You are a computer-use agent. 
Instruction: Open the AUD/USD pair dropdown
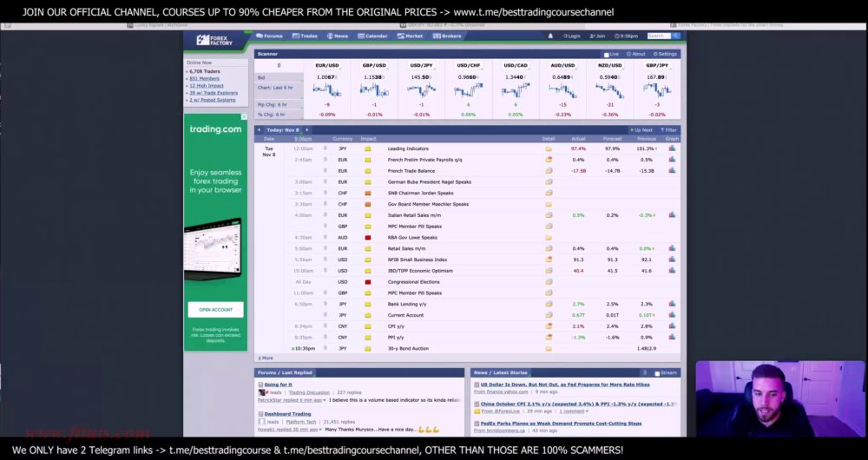[562, 65]
